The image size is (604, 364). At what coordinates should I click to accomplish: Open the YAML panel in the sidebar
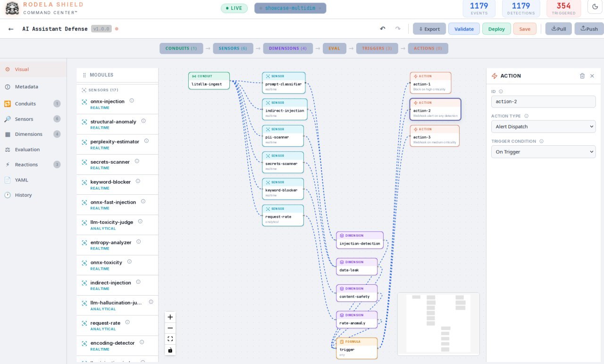tap(21, 180)
